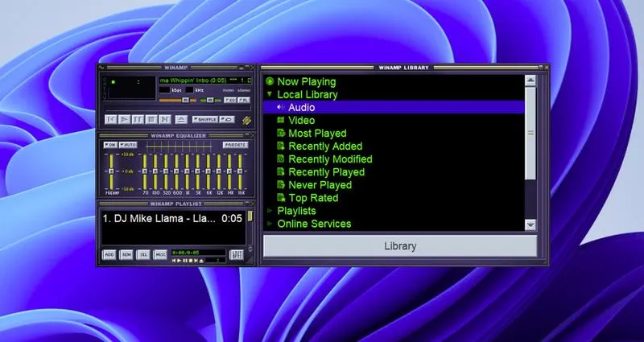
Task: Toggle the equalizer ON button
Action: (x=110, y=145)
